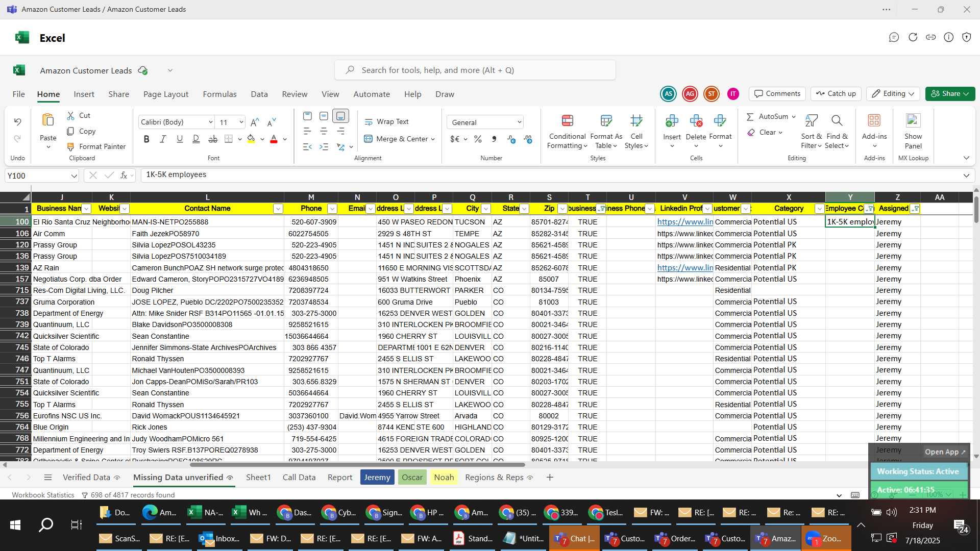
Task: Toggle middle align button
Action: 324,116
